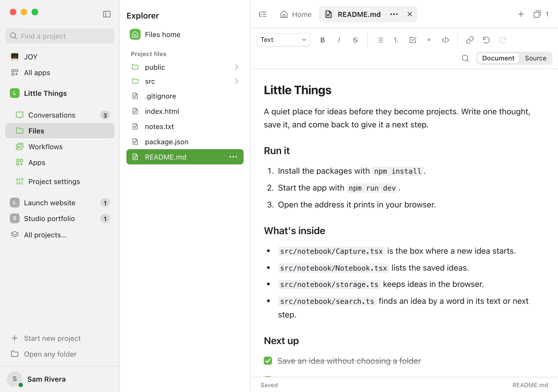Redo the last edit
The height and width of the screenshot is (392, 558).
coord(503,40)
